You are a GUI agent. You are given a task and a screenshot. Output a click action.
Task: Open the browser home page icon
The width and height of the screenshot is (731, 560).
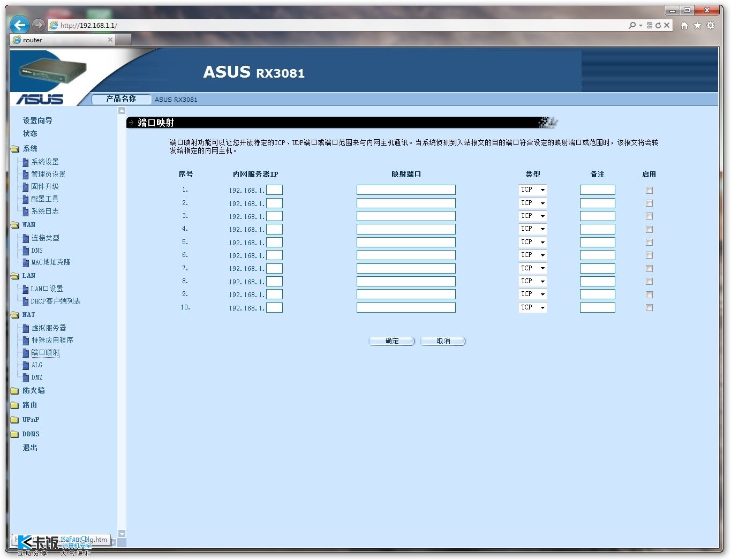[x=684, y=25]
